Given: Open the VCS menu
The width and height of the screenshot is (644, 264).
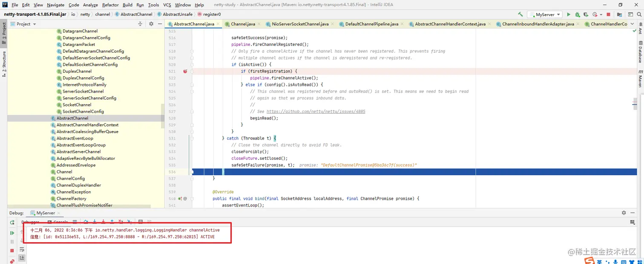Looking at the screenshot, I should pyautogui.click(x=167, y=5).
